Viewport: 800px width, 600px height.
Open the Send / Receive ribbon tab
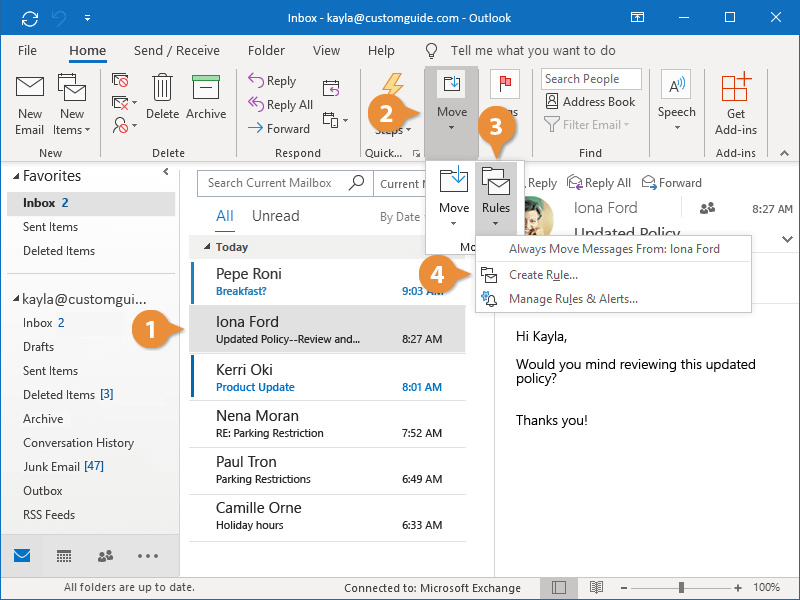[x=176, y=50]
